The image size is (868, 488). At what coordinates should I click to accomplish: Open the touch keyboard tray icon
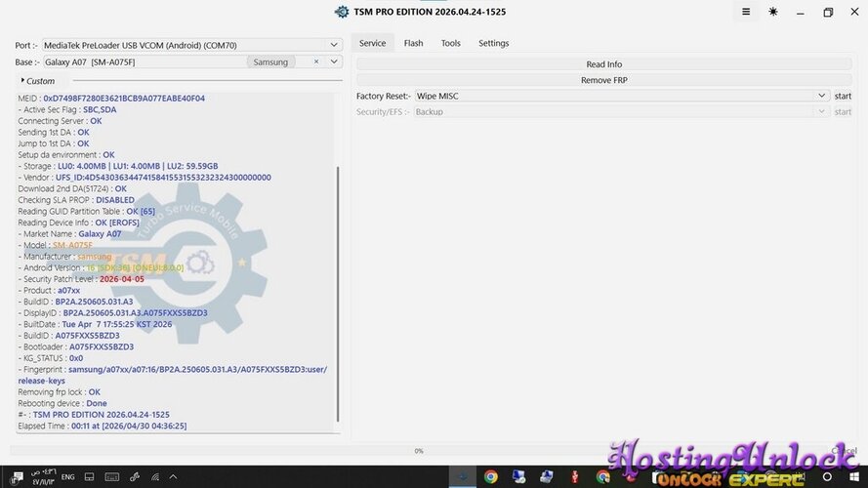pos(112,477)
